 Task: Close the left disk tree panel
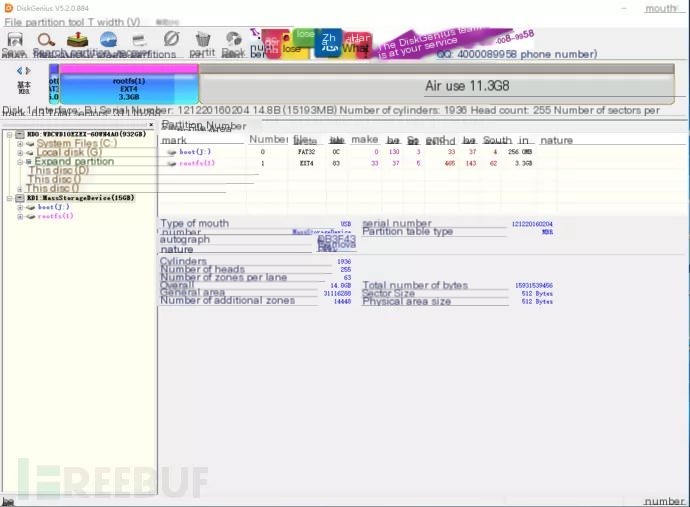[x=151, y=125]
